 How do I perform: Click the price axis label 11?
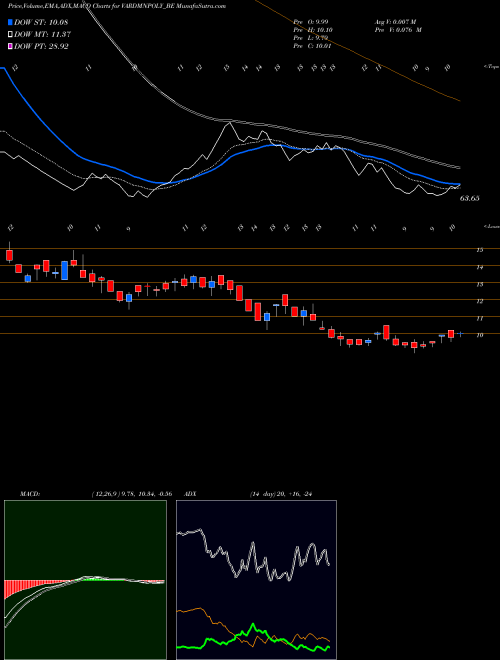[x=479, y=319]
